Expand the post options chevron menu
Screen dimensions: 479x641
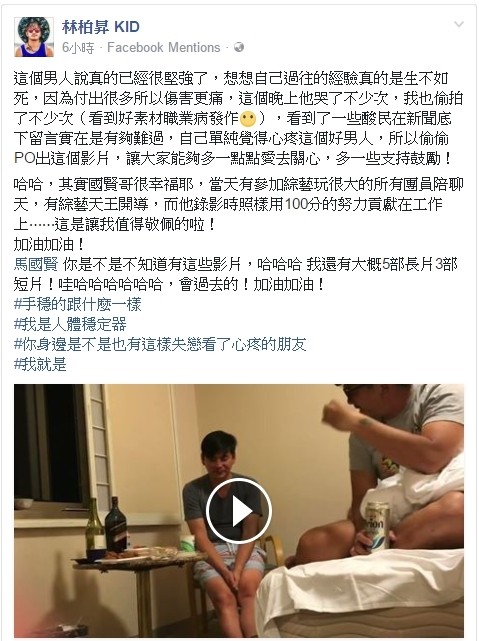pos(459,25)
